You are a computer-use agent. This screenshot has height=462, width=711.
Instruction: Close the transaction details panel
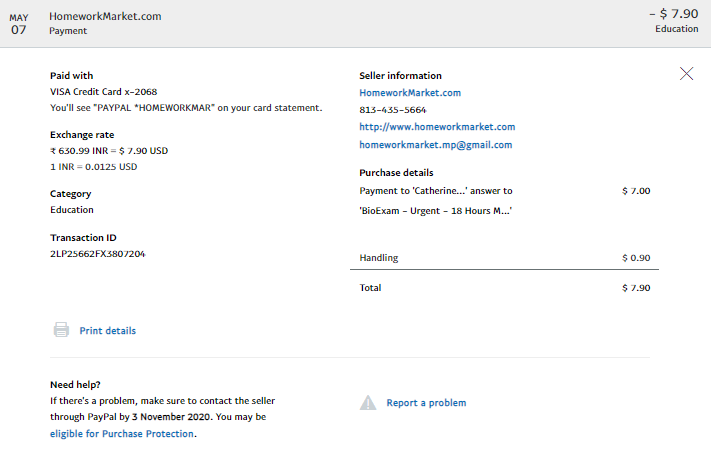[686, 73]
